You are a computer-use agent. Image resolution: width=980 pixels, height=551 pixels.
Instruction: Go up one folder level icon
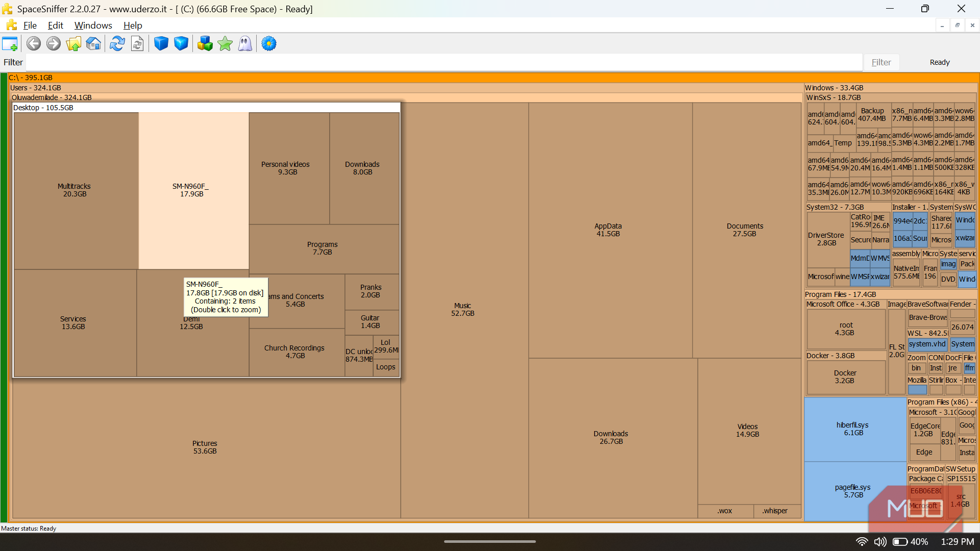click(x=73, y=44)
